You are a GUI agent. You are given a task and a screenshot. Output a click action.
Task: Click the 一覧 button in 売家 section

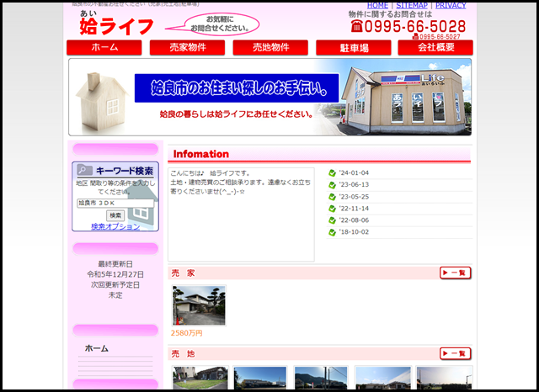point(455,273)
